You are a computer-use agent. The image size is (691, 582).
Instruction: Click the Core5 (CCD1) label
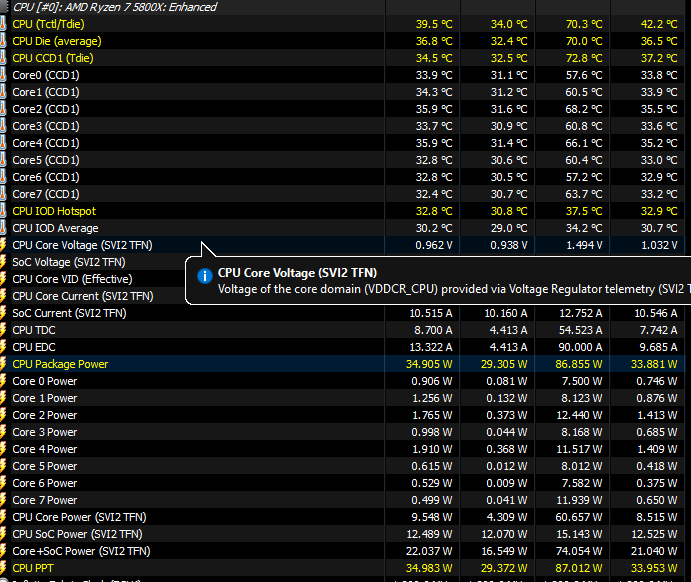(46, 160)
